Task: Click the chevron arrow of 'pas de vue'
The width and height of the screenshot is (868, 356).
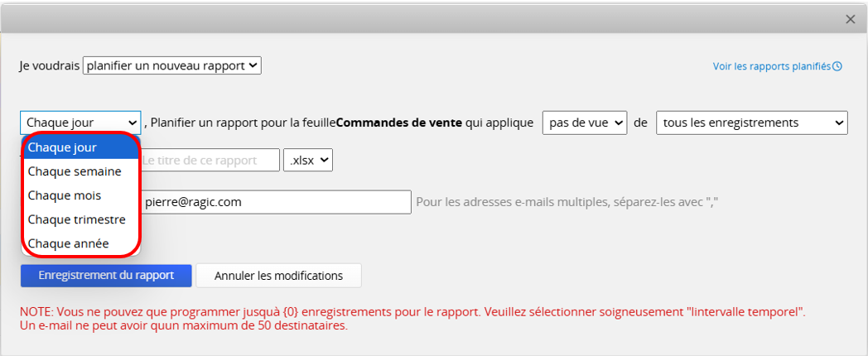Action: pyautogui.click(x=619, y=123)
